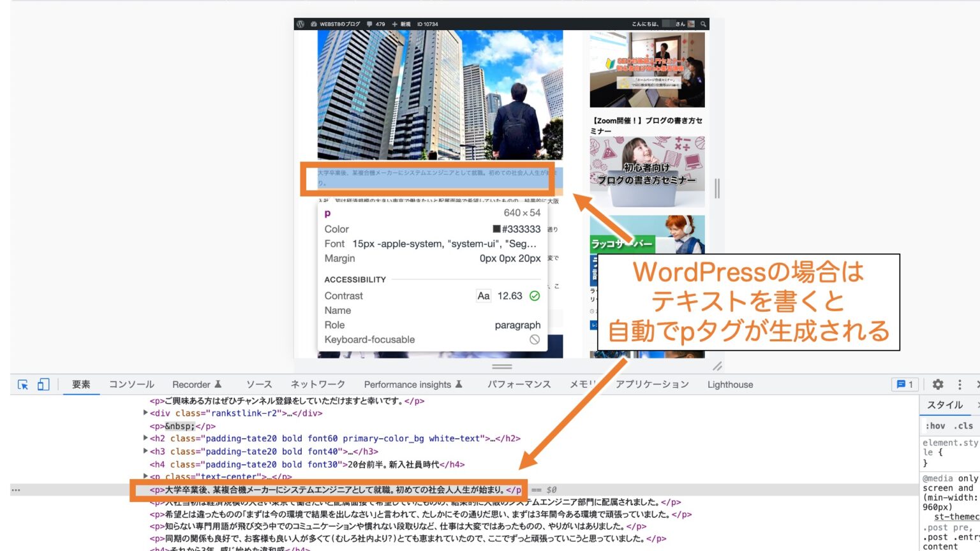Expand the h2 element with padding-tate20 class
Screen dimensions: 980x551
[145, 438]
